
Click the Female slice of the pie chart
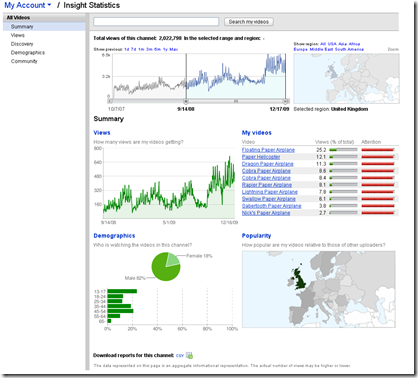(173, 259)
